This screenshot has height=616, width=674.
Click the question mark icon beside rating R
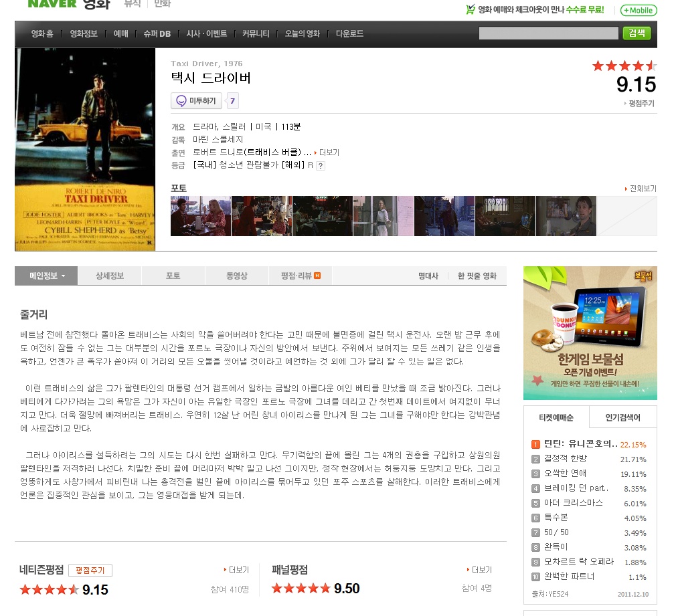click(321, 166)
